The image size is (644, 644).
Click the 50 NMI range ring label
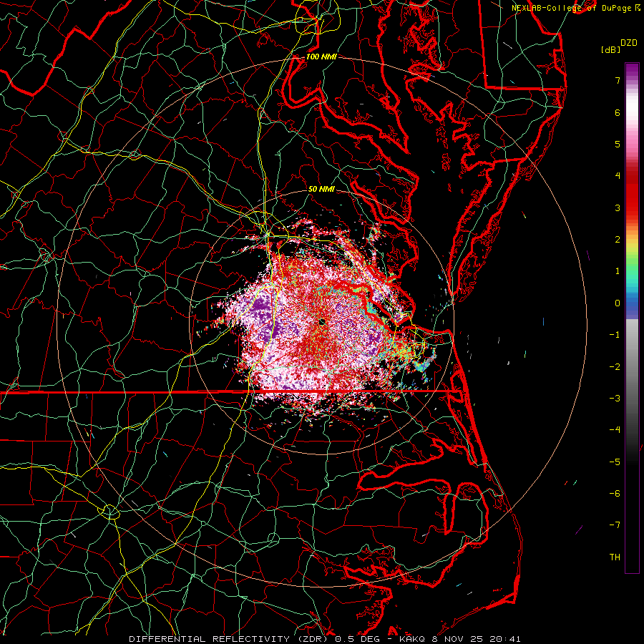pos(321,189)
